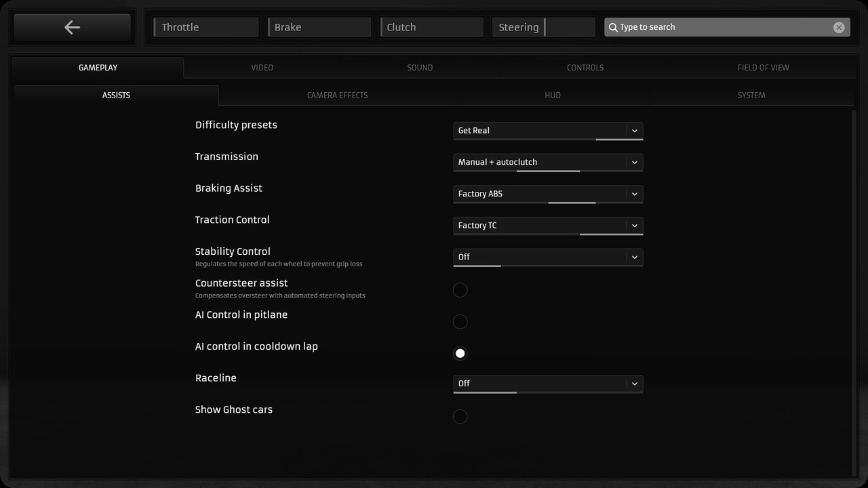Open the Difficulty presets dropdown showing Get Real

(x=548, y=131)
